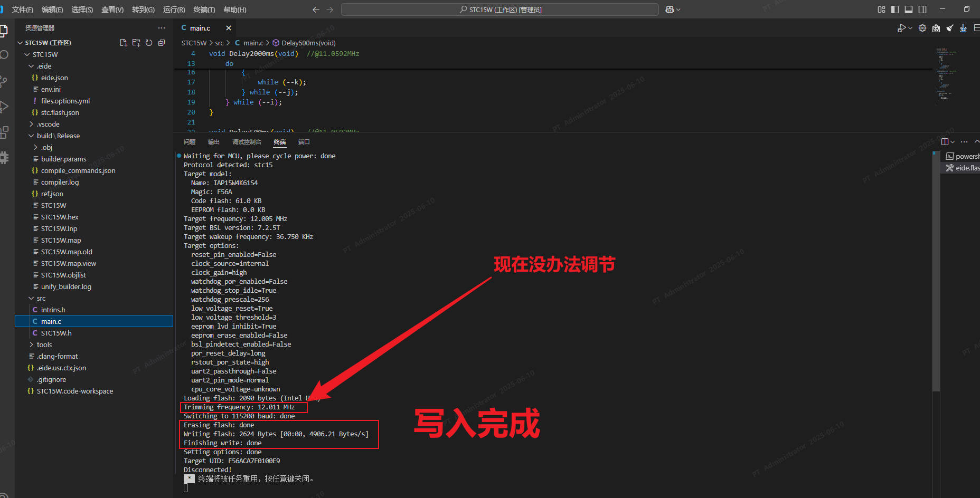Click the terminal vertical scrollbar
The height and width of the screenshot is (498, 980).
click(x=936, y=272)
